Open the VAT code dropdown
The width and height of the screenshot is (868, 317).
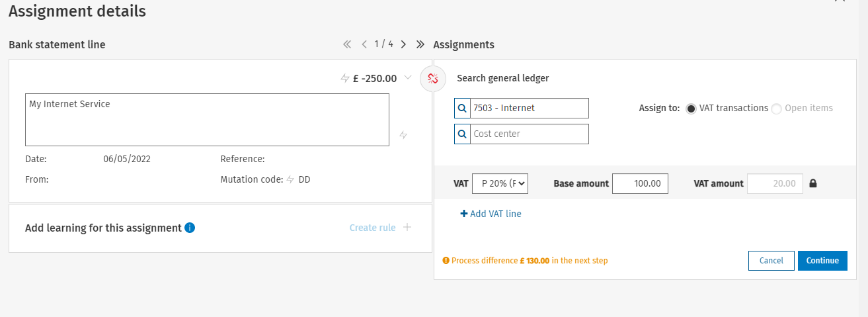[500, 183]
